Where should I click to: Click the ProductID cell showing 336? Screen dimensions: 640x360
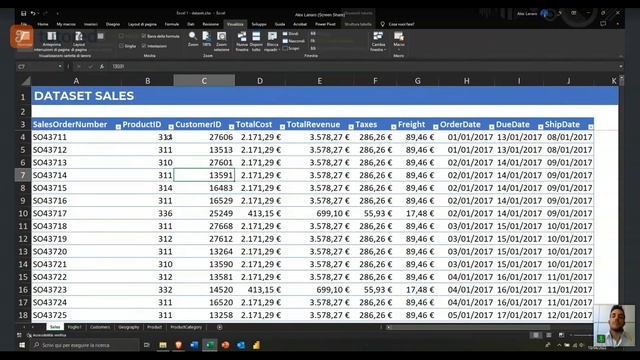click(147, 213)
